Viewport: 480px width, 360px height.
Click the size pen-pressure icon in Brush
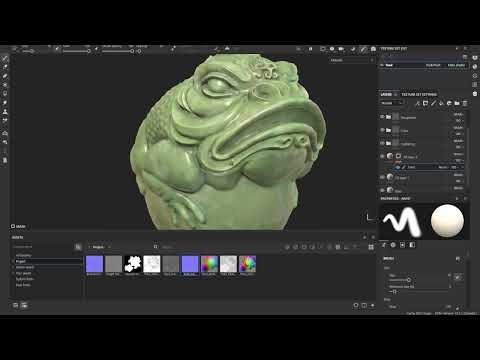[458, 277]
